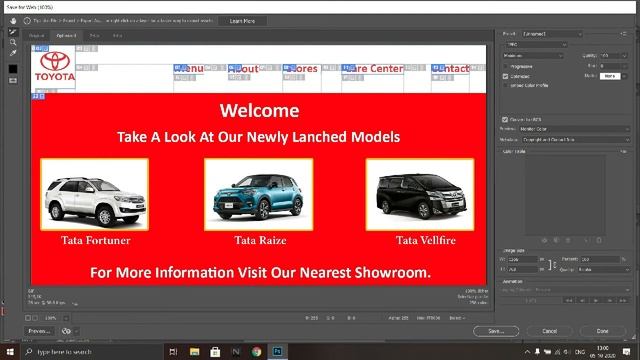Click the tip info icon

[x=27, y=20]
